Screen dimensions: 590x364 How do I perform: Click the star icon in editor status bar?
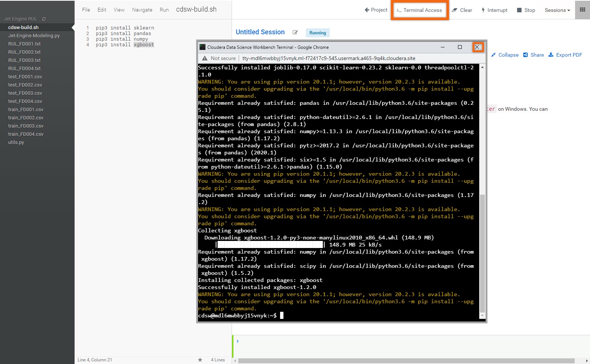tap(200, 360)
